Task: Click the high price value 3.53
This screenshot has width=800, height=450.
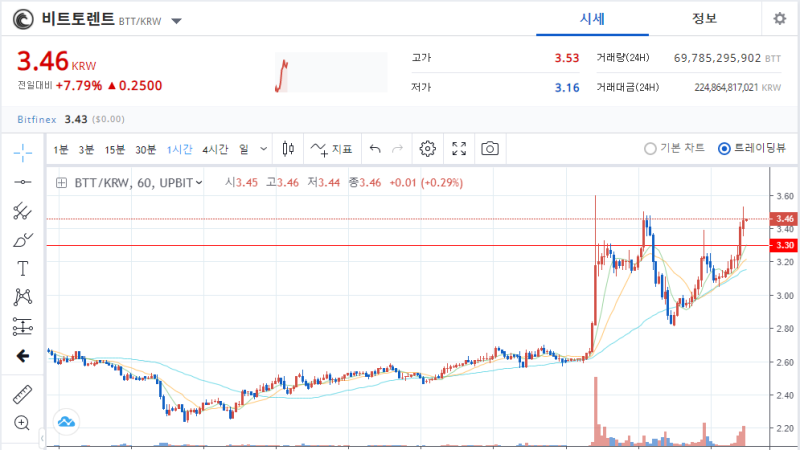Action: coord(567,58)
